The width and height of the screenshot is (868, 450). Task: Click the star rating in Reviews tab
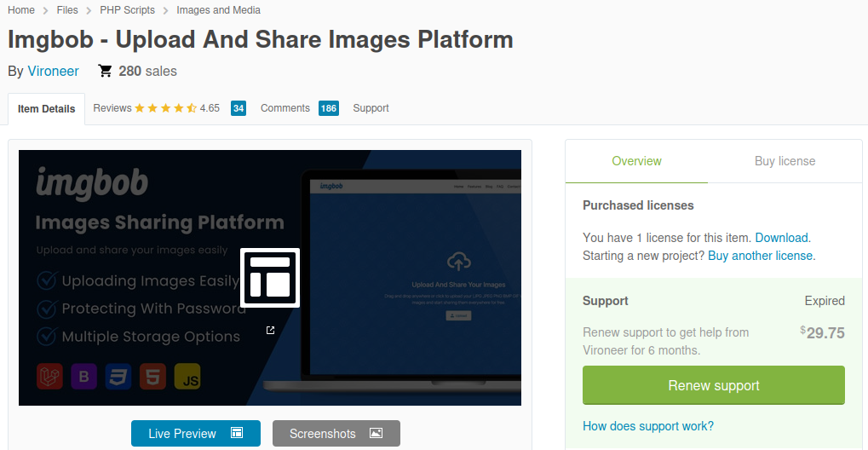165,108
